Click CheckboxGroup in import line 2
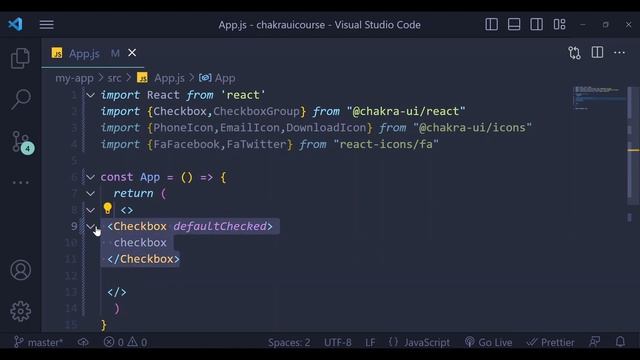The width and height of the screenshot is (640, 360). 256,111
